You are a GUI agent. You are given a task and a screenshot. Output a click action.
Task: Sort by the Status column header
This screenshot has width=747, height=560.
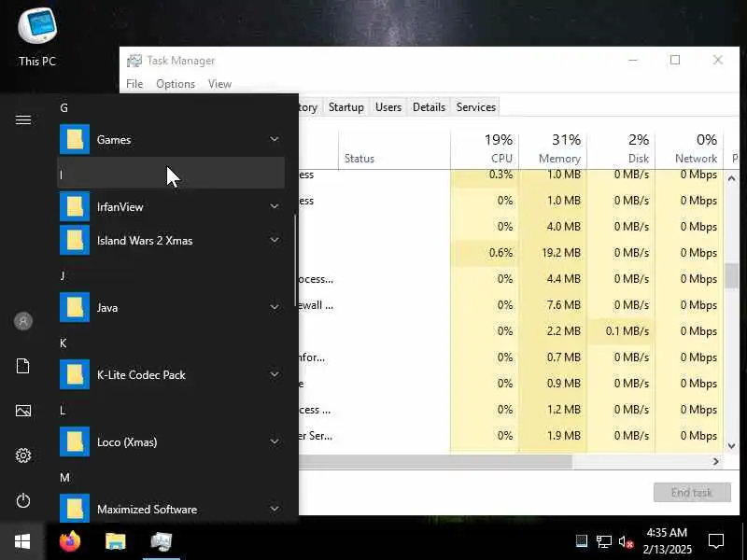pos(394,148)
